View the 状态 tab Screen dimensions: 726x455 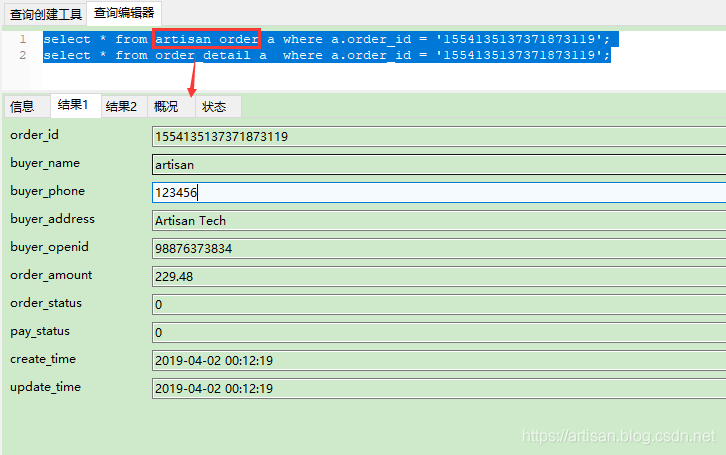[x=214, y=106]
